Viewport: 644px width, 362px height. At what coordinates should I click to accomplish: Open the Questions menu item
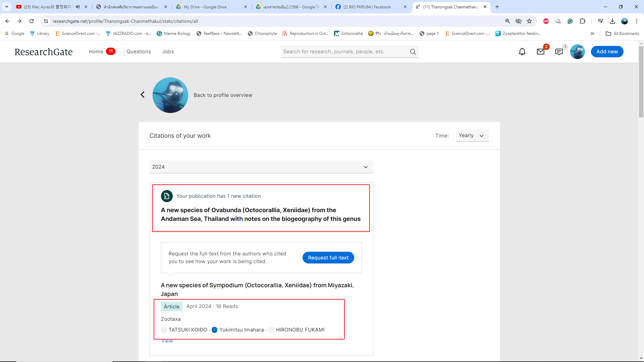pyautogui.click(x=139, y=52)
